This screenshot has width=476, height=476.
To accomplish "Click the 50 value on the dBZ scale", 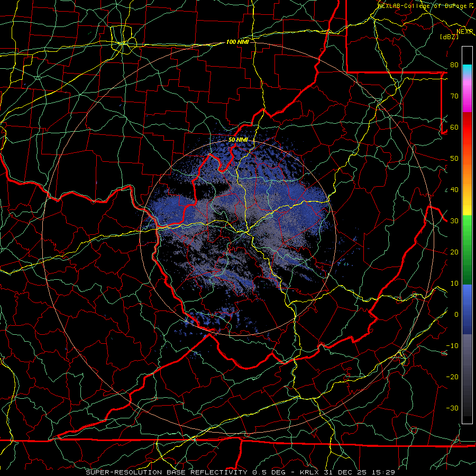I will coord(454,159).
